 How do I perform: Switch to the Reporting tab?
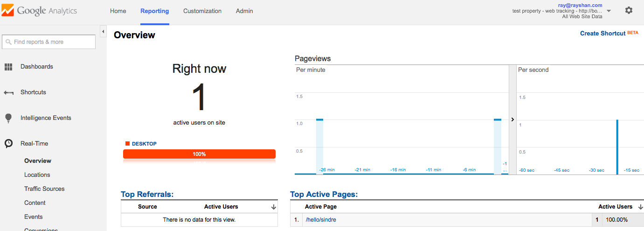154,11
